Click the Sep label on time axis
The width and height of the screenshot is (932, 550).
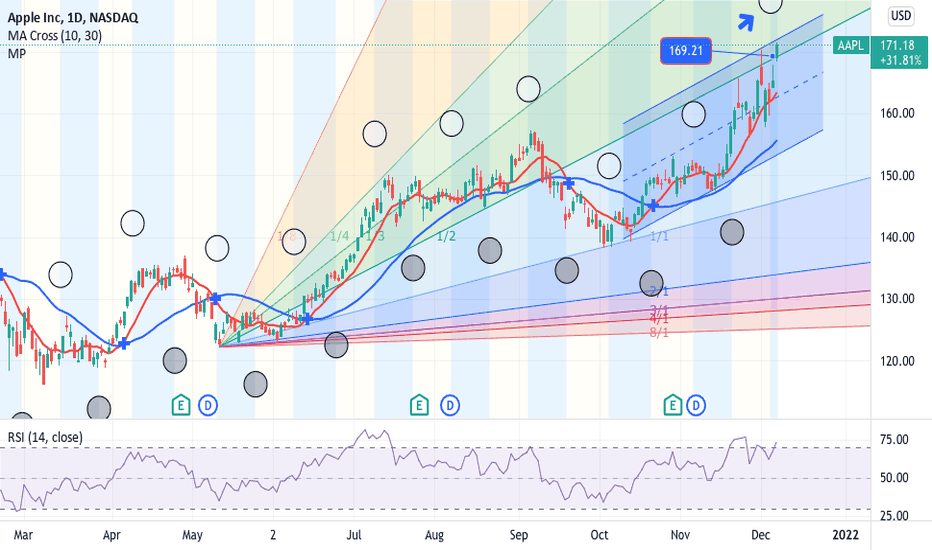tap(518, 535)
